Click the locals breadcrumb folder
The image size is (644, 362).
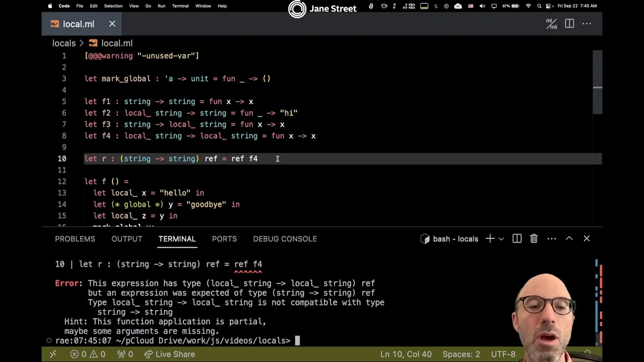click(64, 43)
